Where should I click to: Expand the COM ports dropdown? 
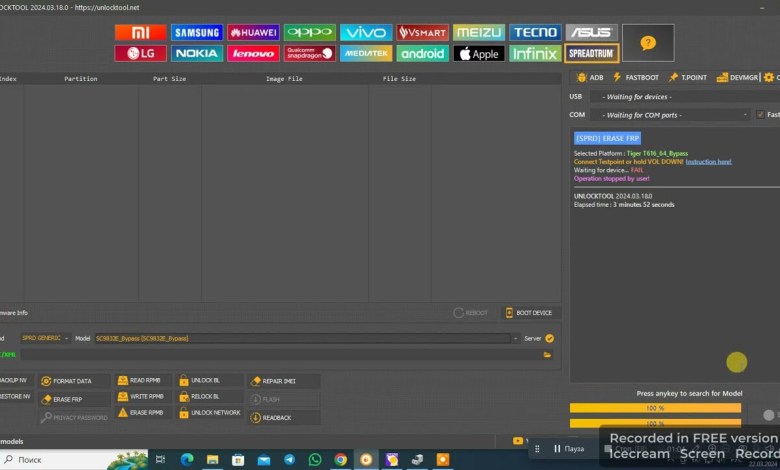(x=670, y=115)
